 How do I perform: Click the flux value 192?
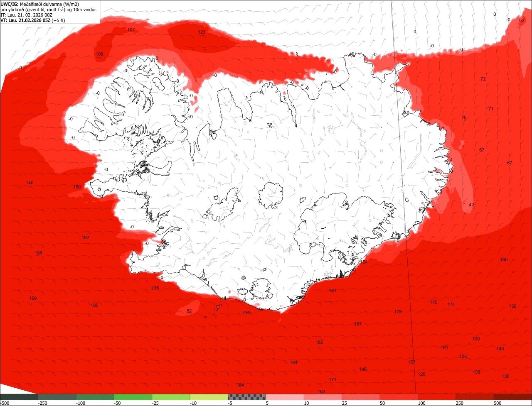(x=85, y=237)
